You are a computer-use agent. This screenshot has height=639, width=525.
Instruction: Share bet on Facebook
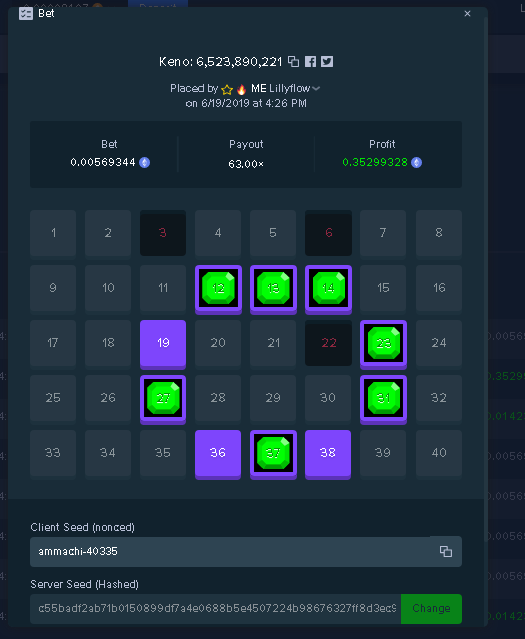pyautogui.click(x=311, y=62)
